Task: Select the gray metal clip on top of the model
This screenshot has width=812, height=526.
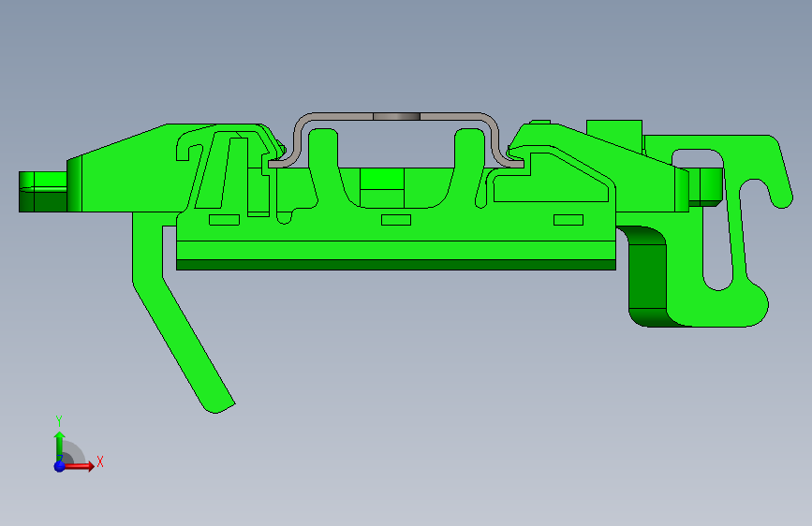Action: coord(396,139)
